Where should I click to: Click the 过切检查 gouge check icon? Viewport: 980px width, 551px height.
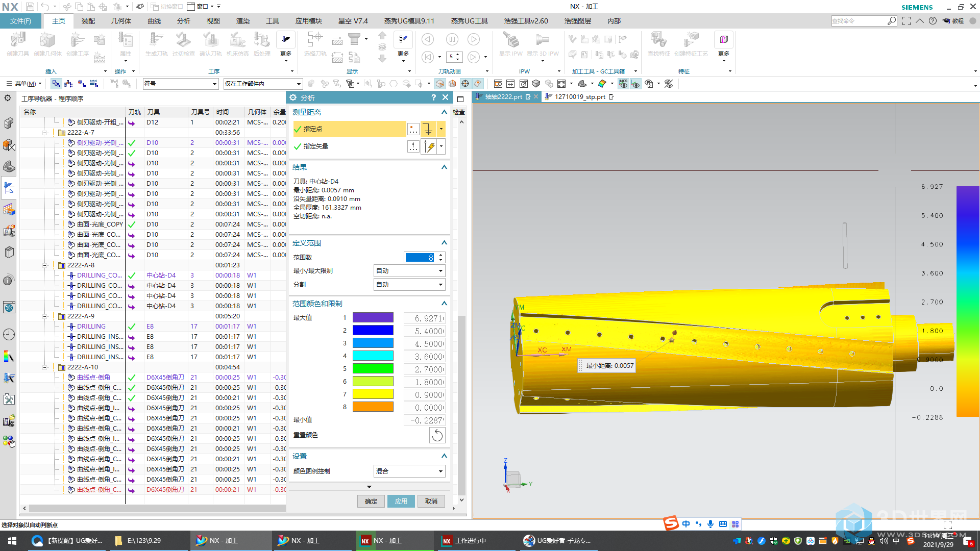tap(183, 44)
